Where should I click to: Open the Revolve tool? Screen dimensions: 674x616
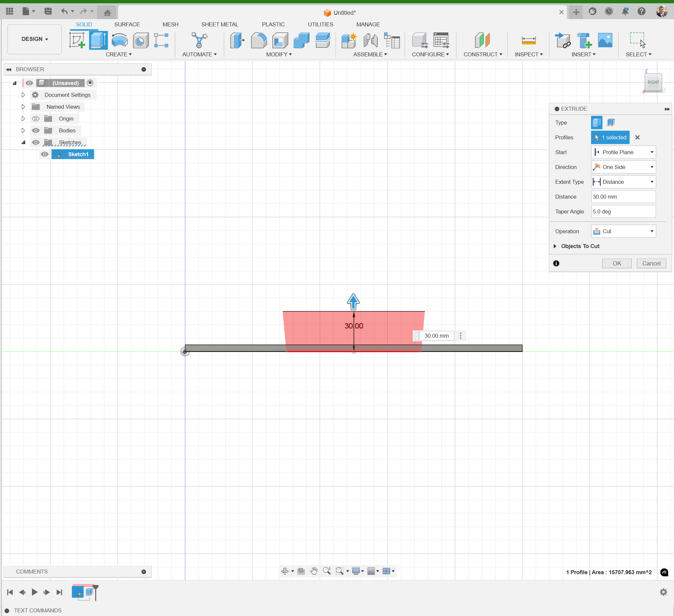pyautogui.click(x=119, y=40)
